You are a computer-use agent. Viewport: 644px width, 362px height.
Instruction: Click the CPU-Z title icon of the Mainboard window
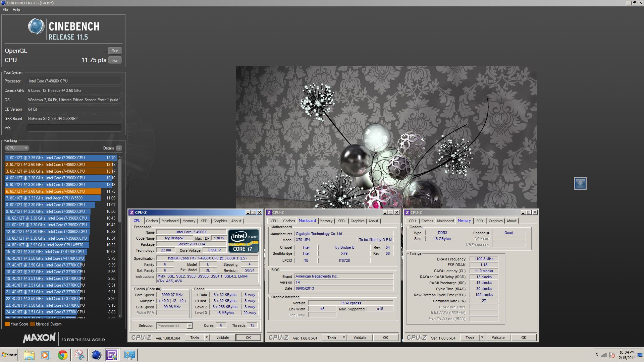pos(269,213)
